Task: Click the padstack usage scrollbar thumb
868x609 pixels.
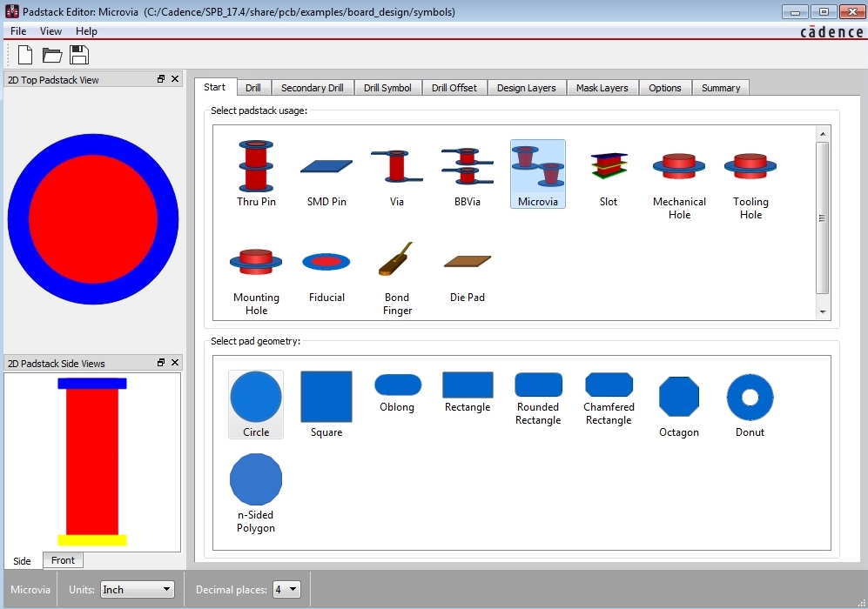Action: [x=823, y=217]
